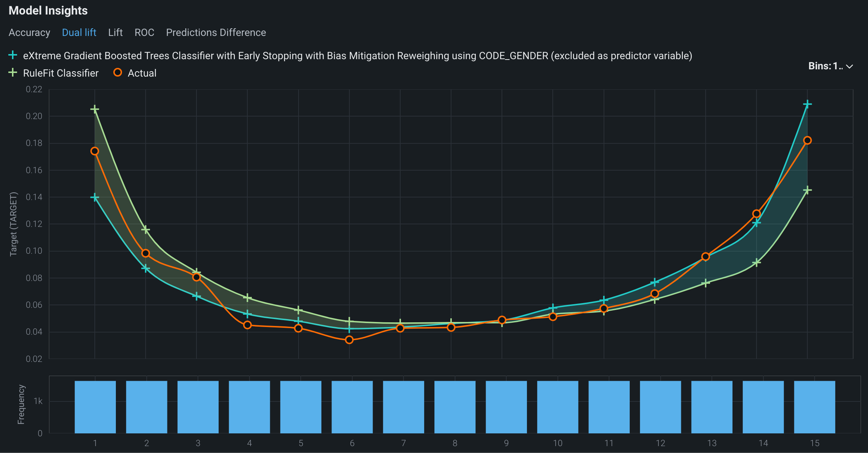Toggle Actual series label in legend
Screen dimensions: 868x453
click(142, 73)
